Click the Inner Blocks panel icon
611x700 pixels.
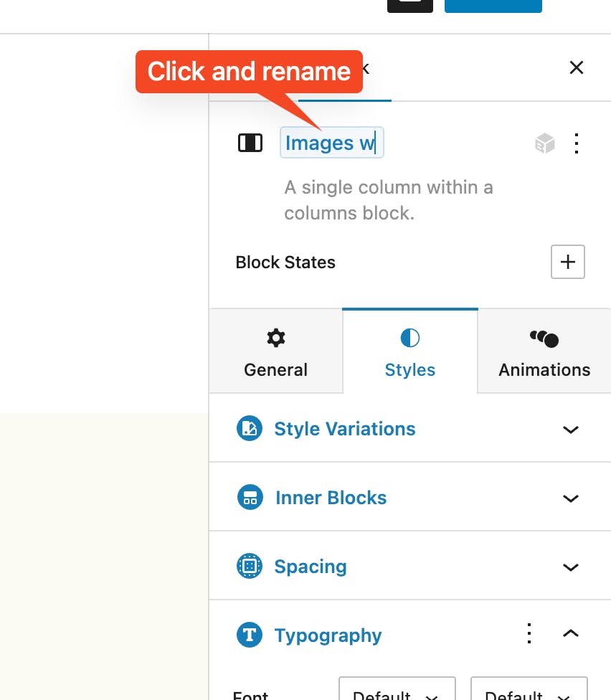(x=250, y=498)
